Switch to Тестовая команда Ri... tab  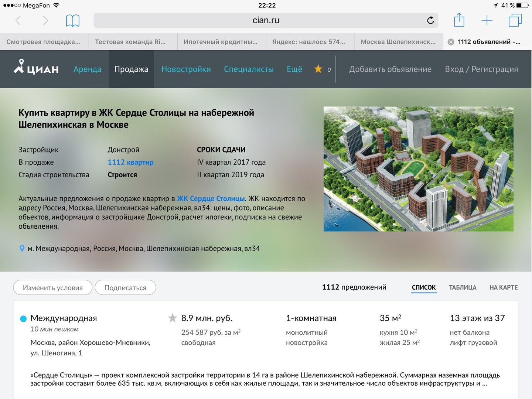pos(133,42)
